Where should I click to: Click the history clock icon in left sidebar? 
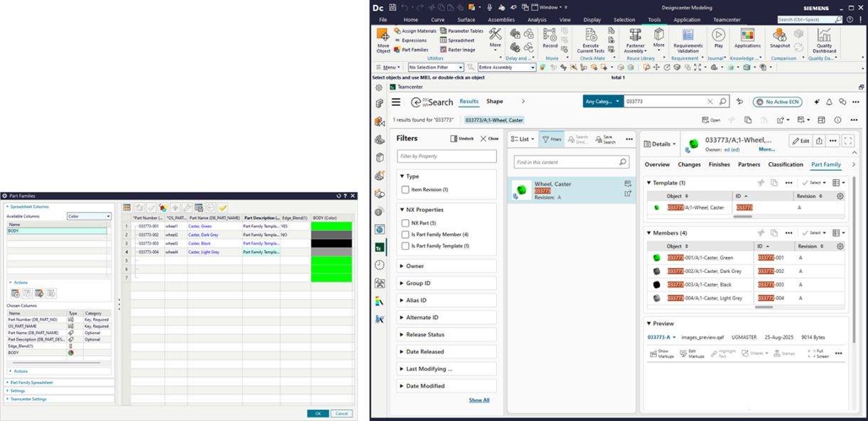379,265
